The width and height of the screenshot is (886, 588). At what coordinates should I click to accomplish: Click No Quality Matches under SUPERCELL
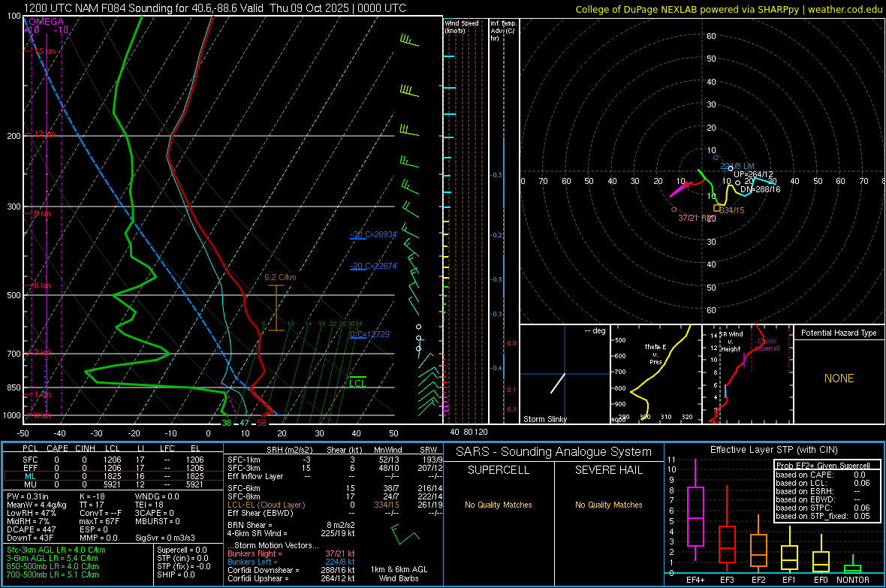(x=499, y=505)
